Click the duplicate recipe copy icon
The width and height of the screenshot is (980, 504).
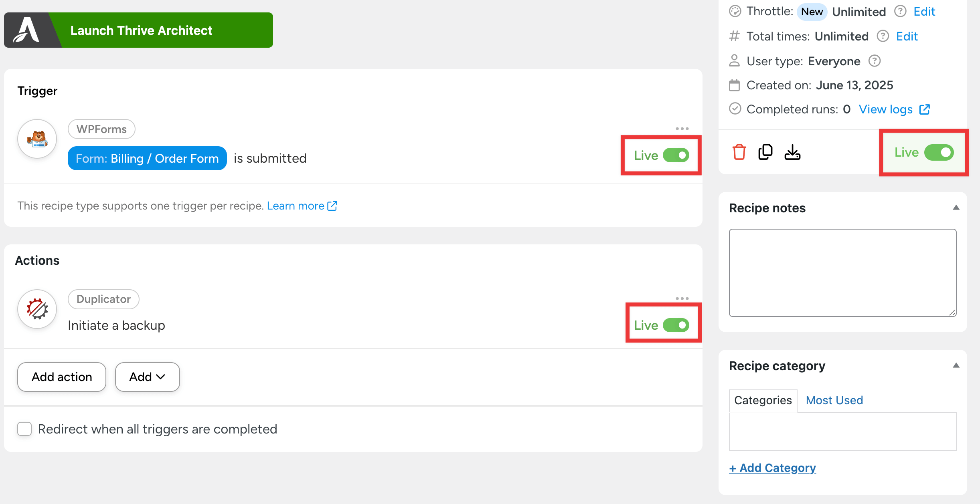[765, 152]
